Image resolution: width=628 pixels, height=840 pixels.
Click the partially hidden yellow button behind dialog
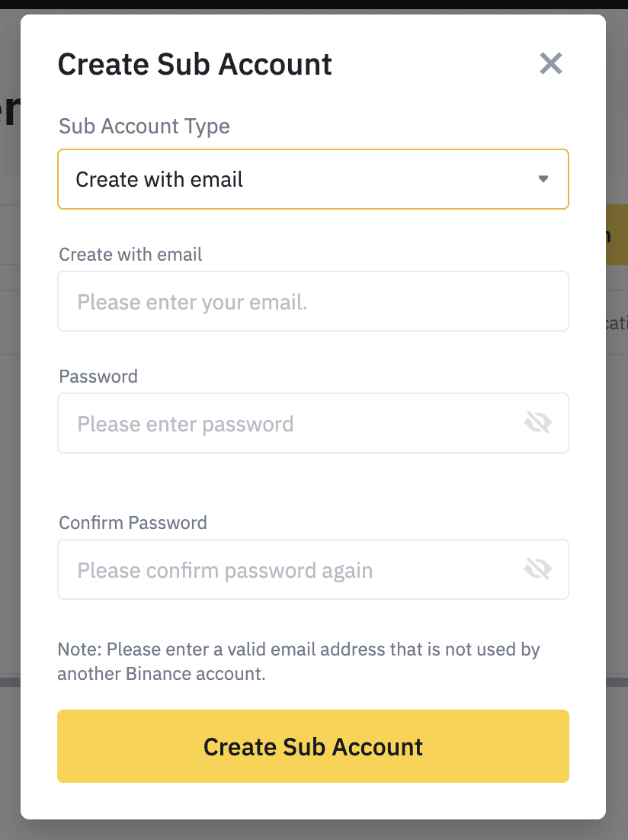click(x=617, y=235)
